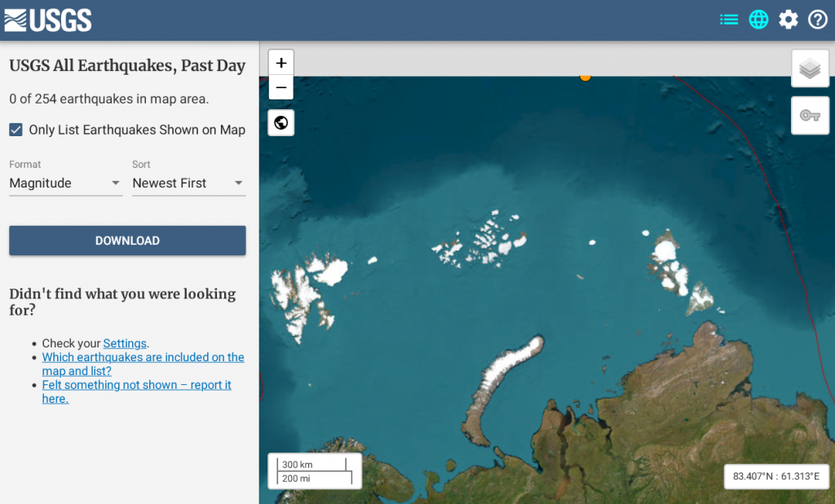
Task: Show the map legend key
Action: point(810,116)
